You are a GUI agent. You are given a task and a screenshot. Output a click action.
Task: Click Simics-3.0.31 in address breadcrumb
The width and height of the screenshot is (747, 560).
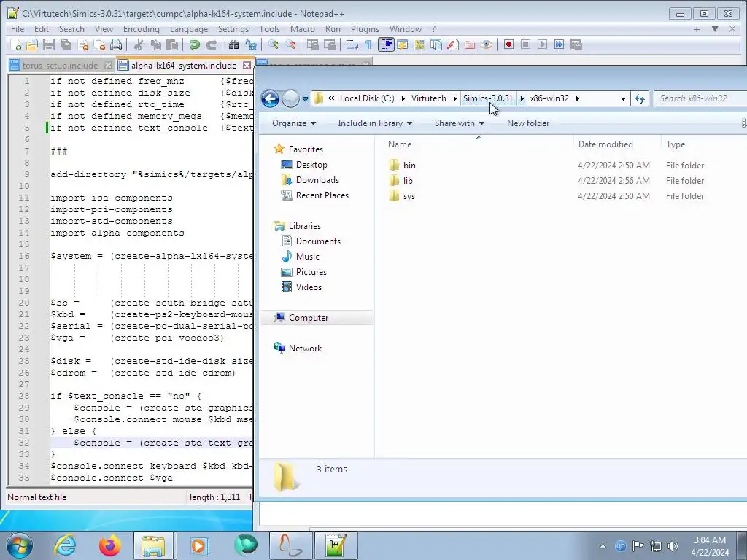(488, 98)
